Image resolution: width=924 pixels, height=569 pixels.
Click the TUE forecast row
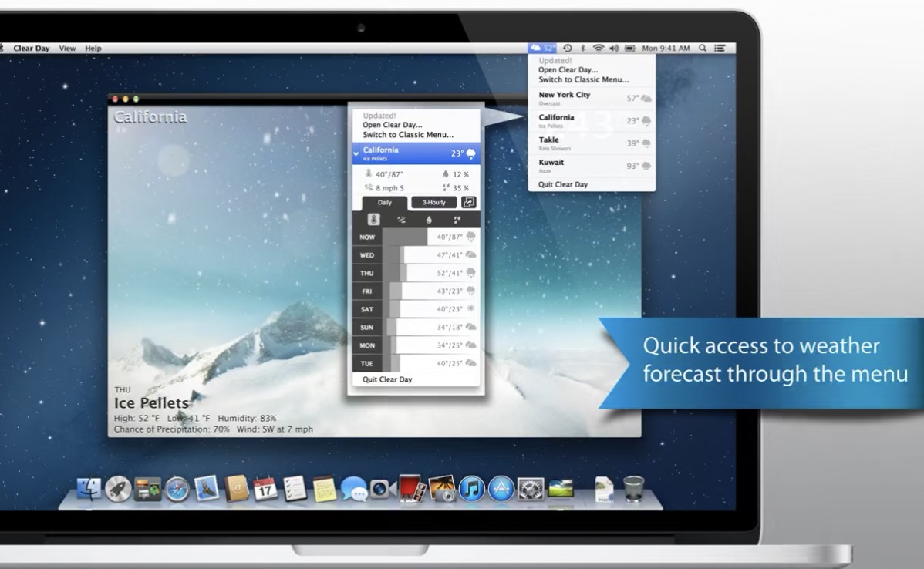416,363
